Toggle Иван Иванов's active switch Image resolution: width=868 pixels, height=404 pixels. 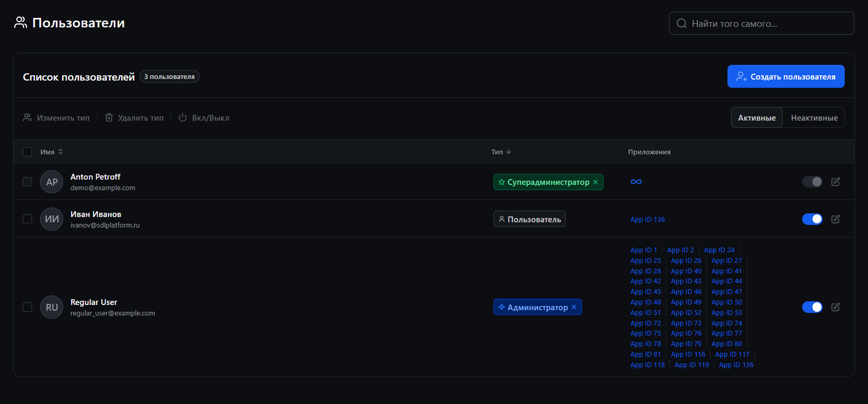812,219
